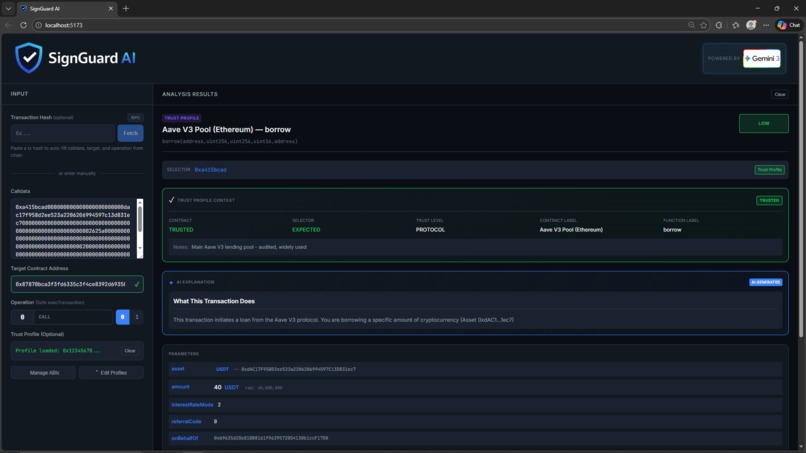This screenshot has height=453, width=806.
Task: Click the Gemini 3 badge
Action: 762,58
